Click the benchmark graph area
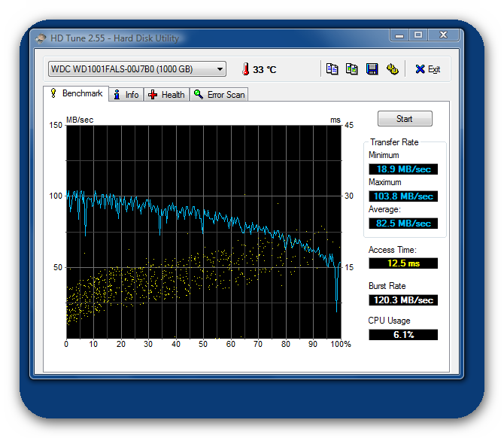The width and height of the screenshot is (504, 438). [203, 232]
